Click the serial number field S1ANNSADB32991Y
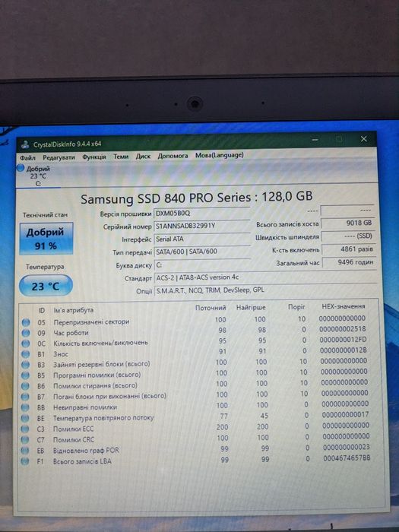This screenshot has width=399, height=532. tap(202, 226)
